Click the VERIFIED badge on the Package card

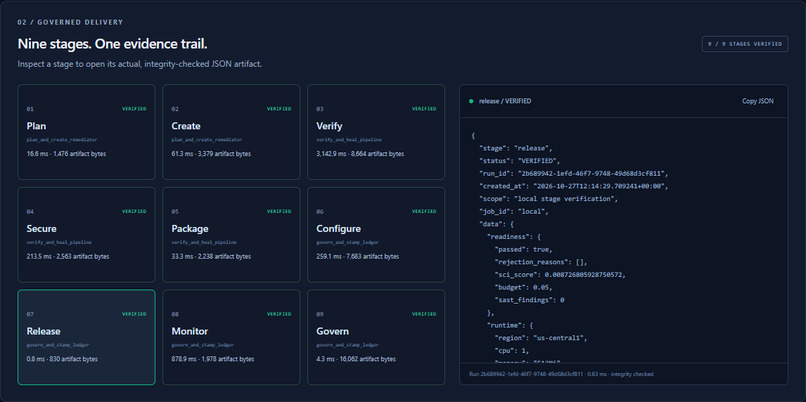click(279, 211)
